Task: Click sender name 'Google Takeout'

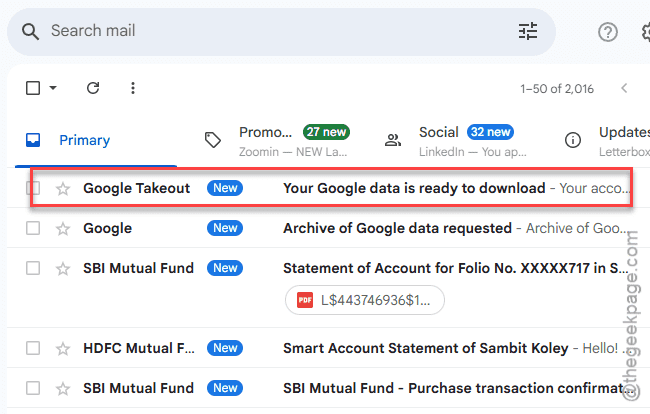Action: [x=136, y=188]
